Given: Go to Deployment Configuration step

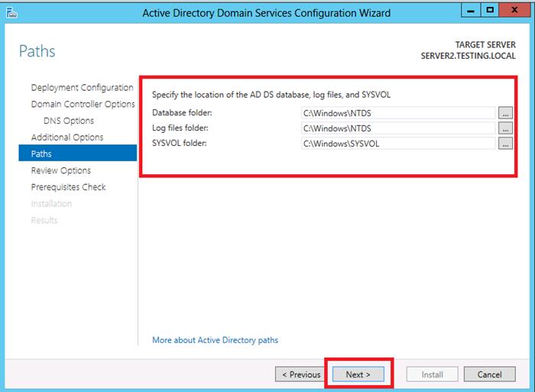Looking at the screenshot, I should coord(82,88).
